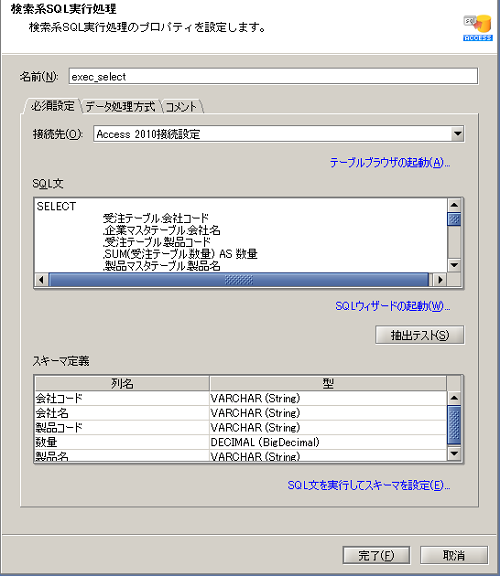
Task: Open the SQLウィザードの起動 link
Action: 393,306
